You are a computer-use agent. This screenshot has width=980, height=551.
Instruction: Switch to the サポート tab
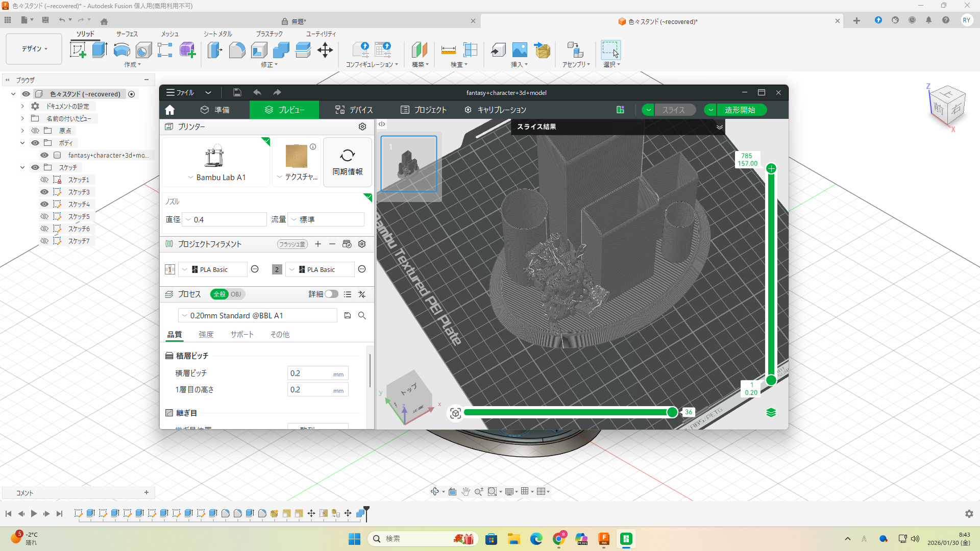[x=242, y=334]
